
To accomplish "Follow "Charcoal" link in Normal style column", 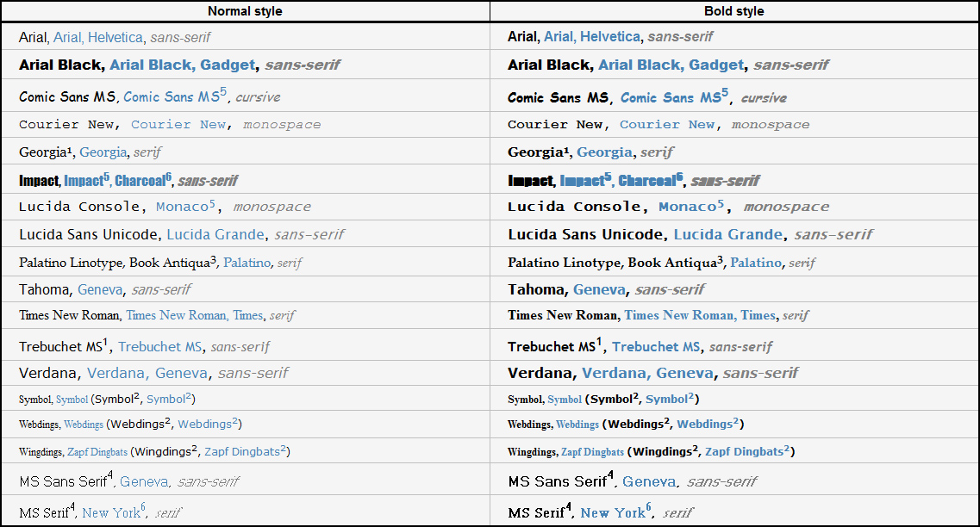I will [140, 181].
